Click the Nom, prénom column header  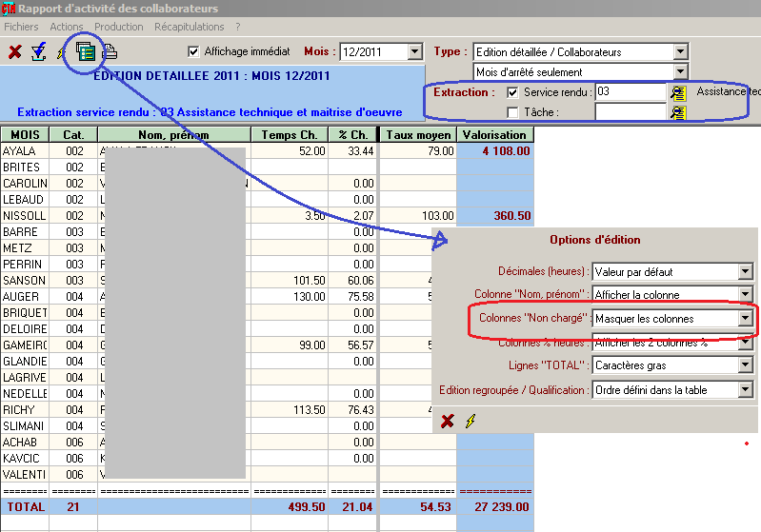(x=174, y=135)
